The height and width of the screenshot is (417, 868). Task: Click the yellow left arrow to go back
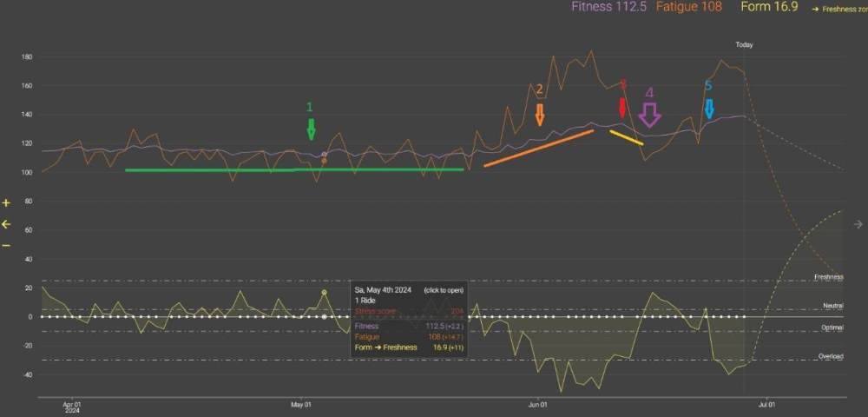click(6, 224)
